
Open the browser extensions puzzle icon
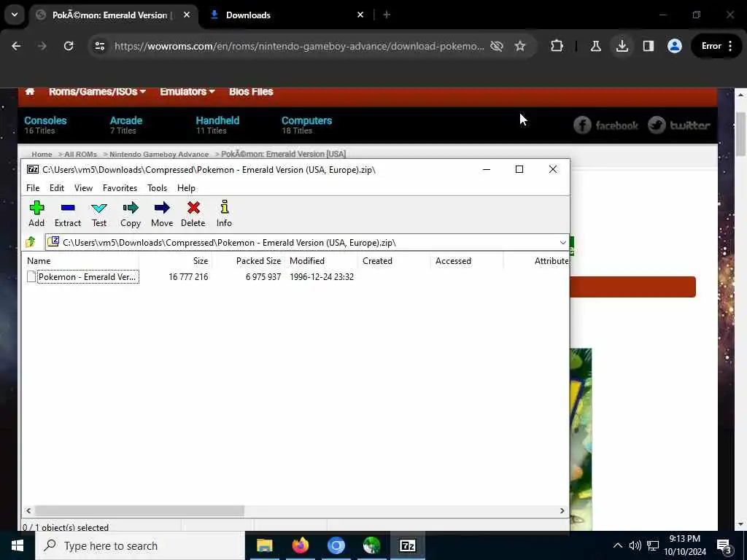click(557, 46)
